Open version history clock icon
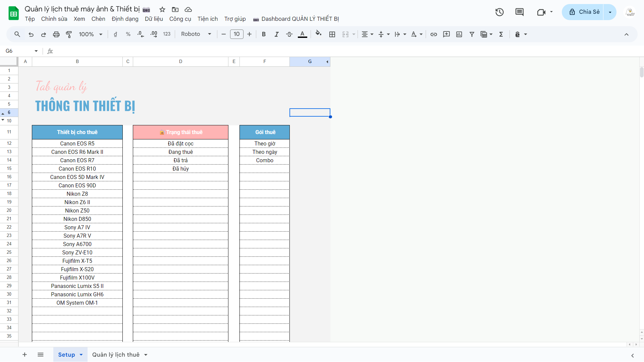The image size is (644, 362). (x=499, y=12)
